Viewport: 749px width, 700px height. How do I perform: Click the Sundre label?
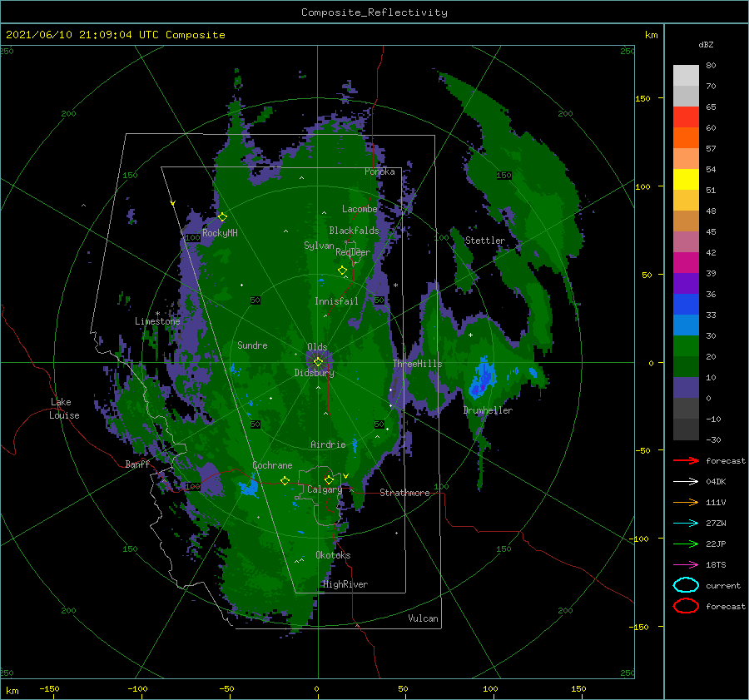(252, 345)
